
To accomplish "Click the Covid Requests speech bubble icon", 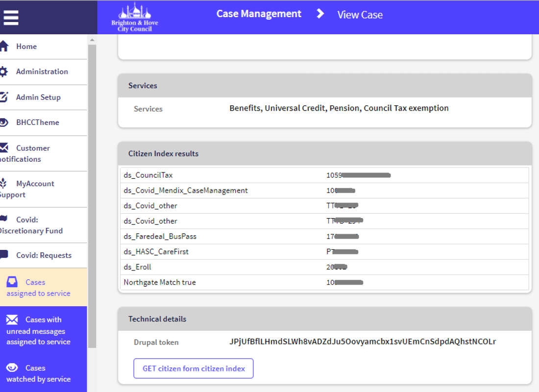I will click(4, 254).
